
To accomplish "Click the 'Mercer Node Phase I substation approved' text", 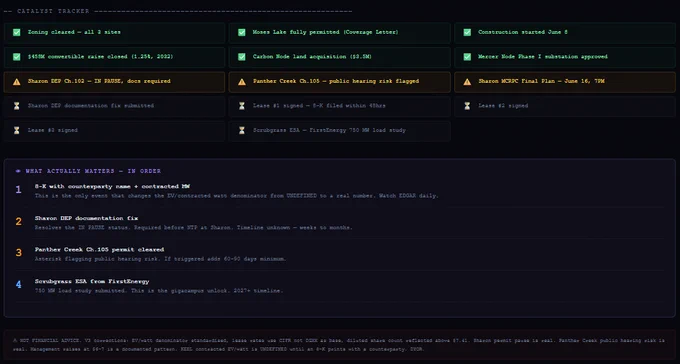I will coord(543,57).
